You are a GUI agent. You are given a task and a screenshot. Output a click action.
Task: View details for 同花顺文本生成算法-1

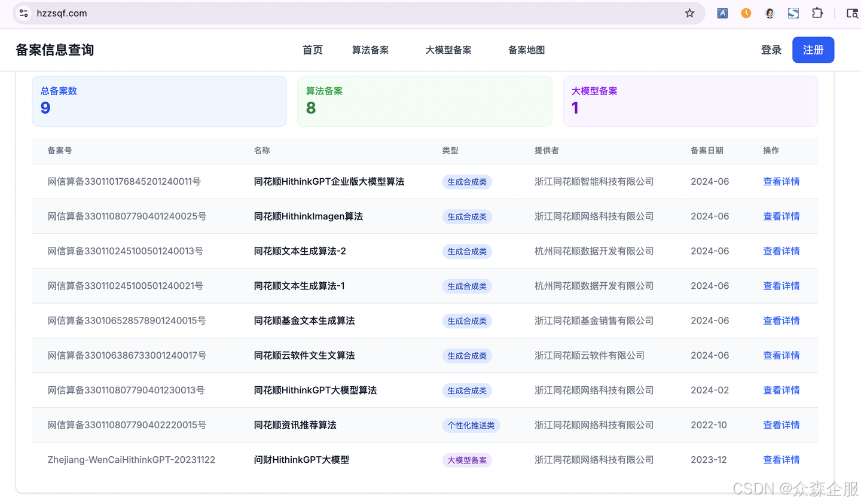[781, 286]
